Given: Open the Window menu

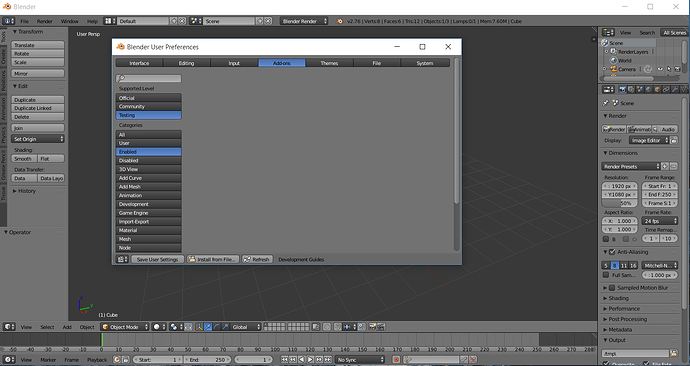Looking at the screenshot, I should [70, 21].
